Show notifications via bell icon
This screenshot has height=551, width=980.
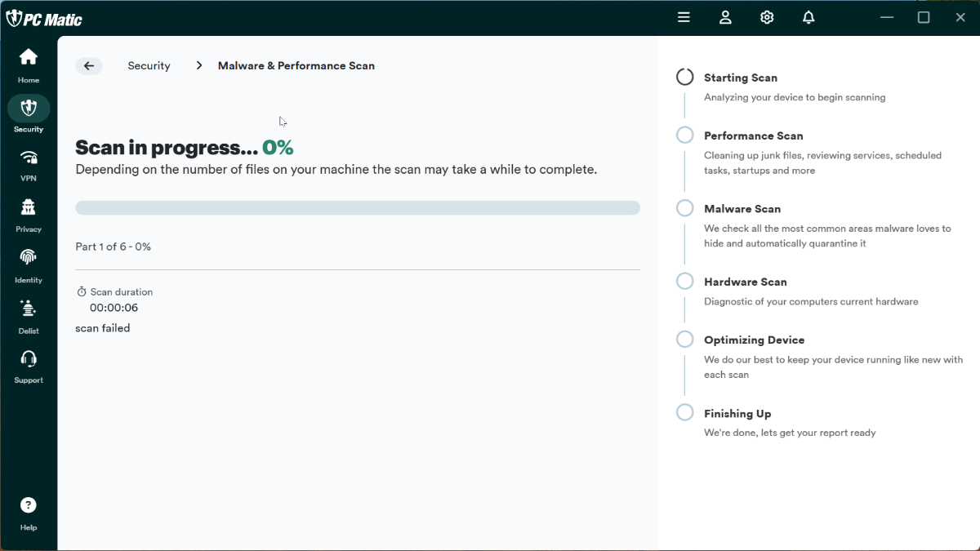(x=808, y=17)
